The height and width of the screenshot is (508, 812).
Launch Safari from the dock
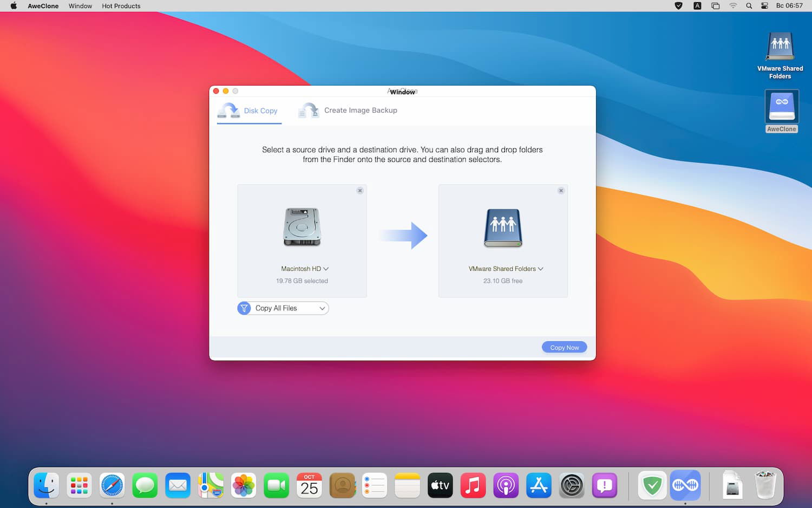click(x=112, y=485)
